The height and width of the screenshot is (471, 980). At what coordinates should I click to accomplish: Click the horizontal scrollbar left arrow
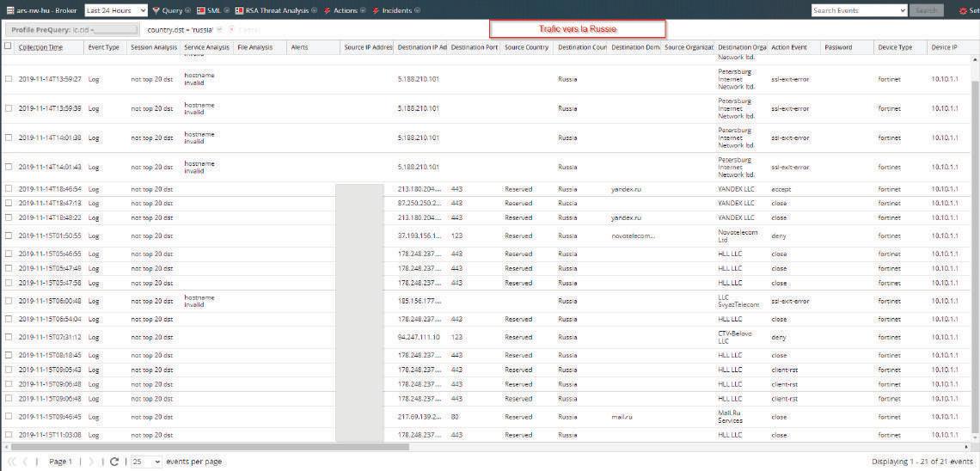click(6, 447)
